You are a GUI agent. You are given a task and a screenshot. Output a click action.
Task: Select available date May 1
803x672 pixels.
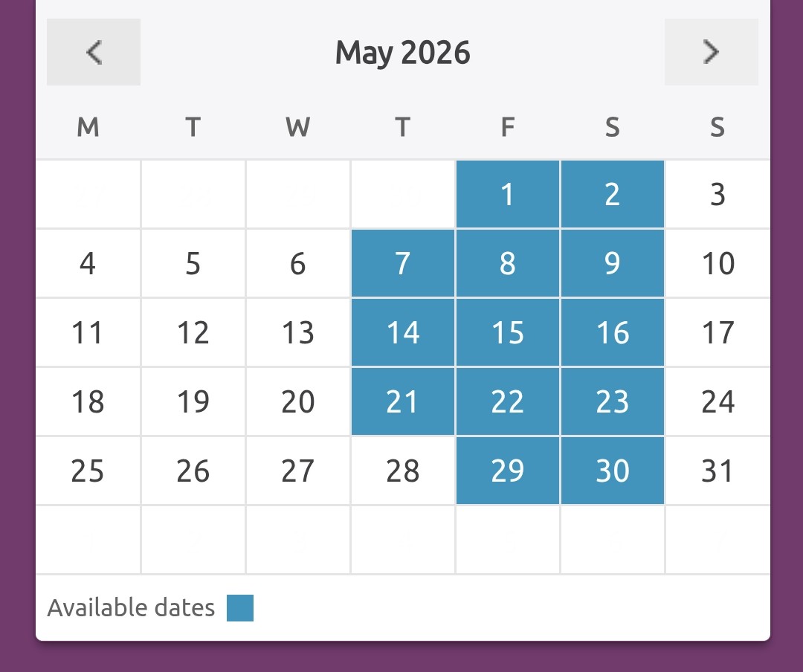(507, 194)
